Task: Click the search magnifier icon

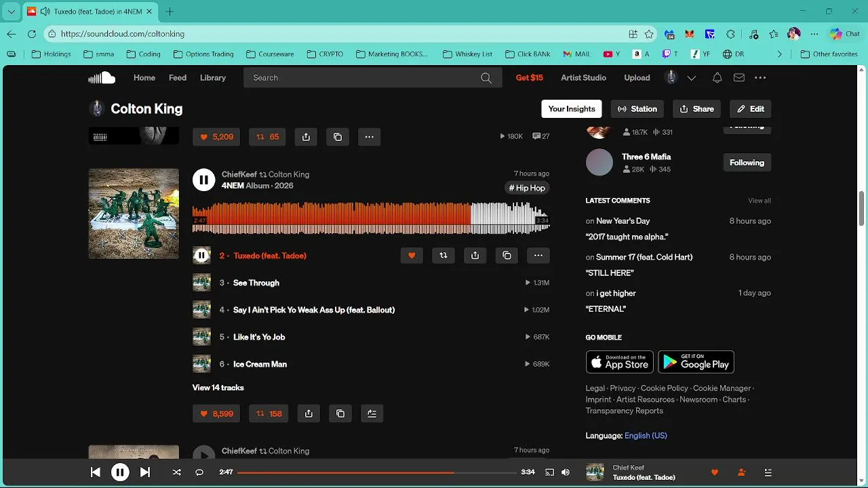Action: [x=486, y=78]
